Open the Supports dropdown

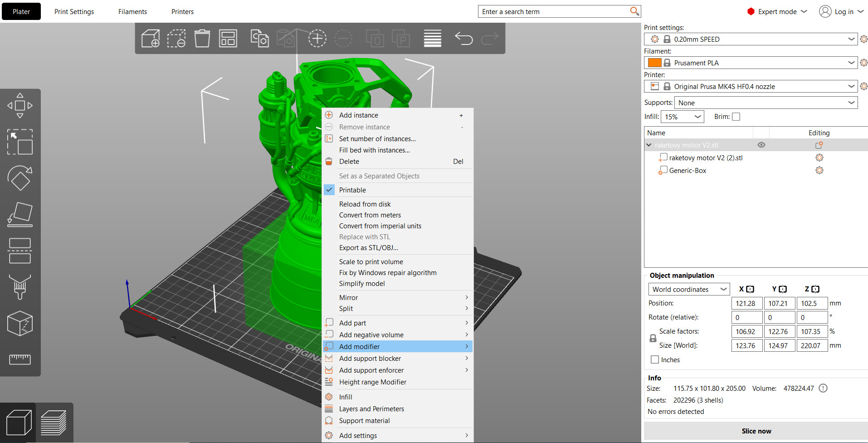(766, 103)
